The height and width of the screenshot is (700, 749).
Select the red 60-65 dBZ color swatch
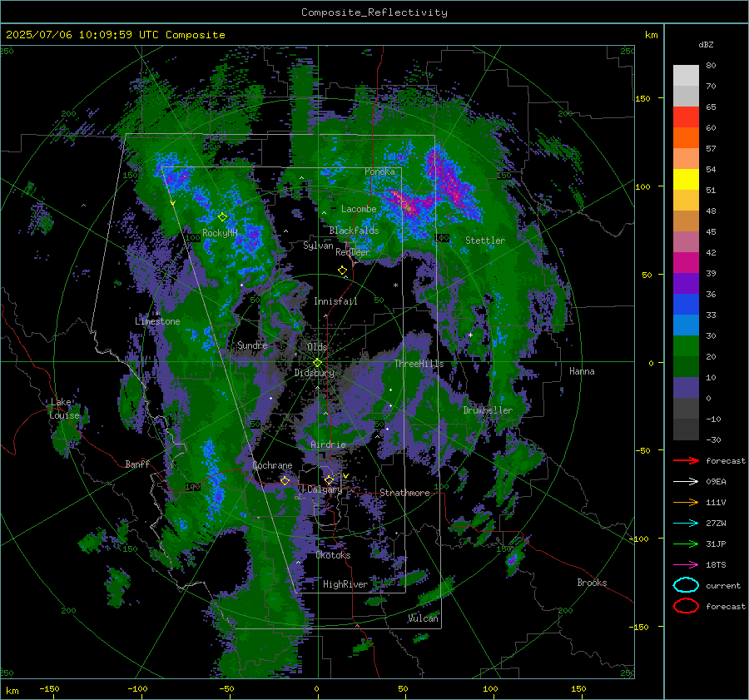coord(686,117)
